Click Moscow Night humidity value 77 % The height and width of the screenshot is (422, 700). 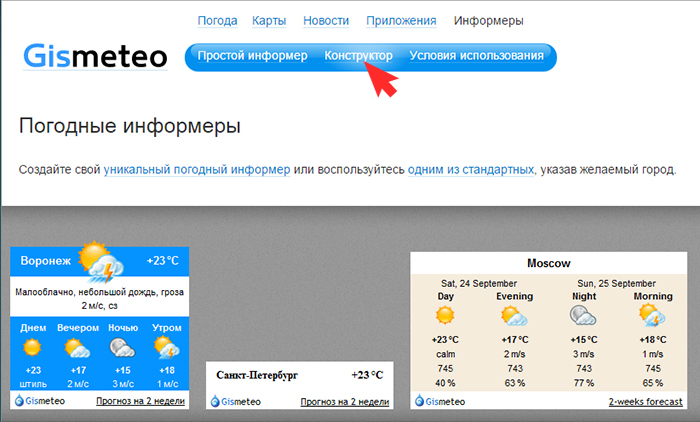(583, 383)
